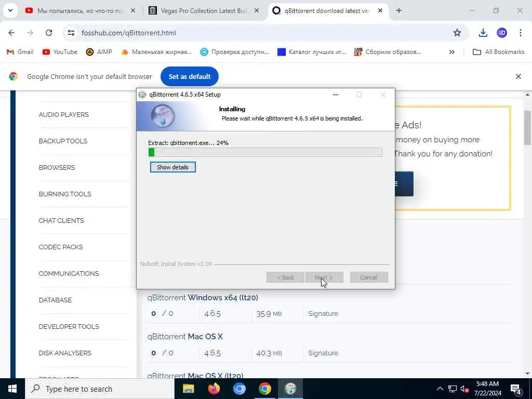This screenshot has height=399, width=532.
Task: Open Chrome three-dot menu
Action: 521,33
